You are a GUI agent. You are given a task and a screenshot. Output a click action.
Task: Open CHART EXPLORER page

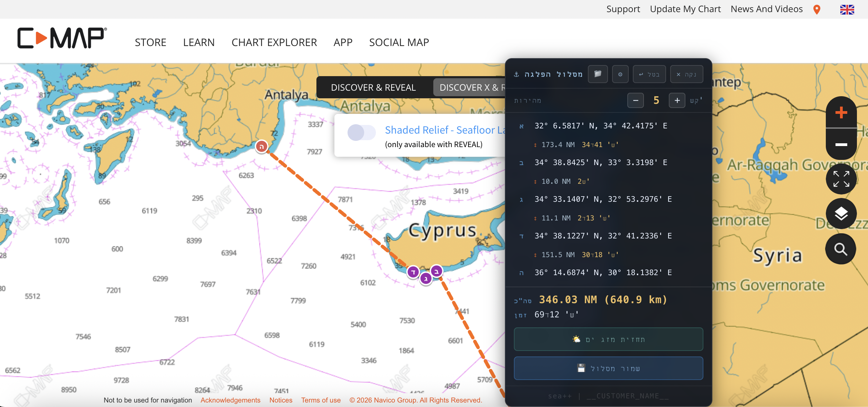pos(274,42)
